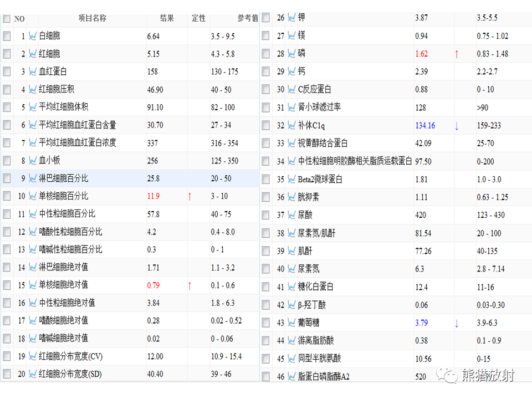Open trend chart icon for 尿酸

click(291, 215)
